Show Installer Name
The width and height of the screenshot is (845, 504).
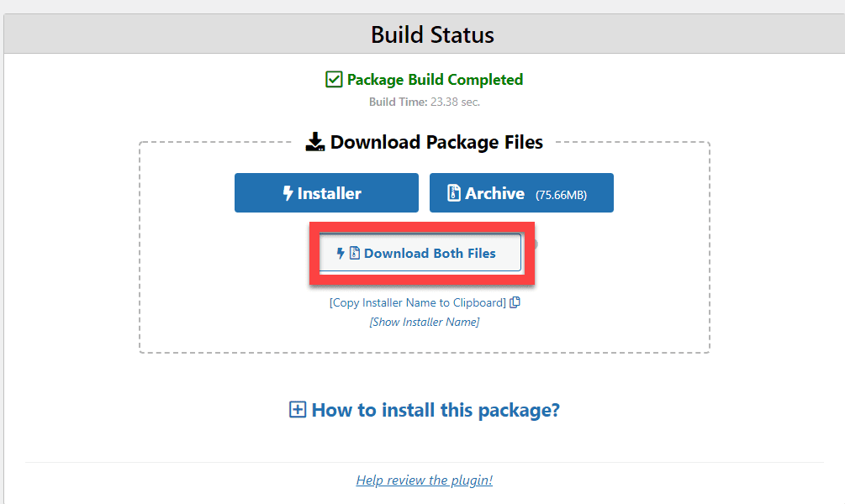pos(424,322)
